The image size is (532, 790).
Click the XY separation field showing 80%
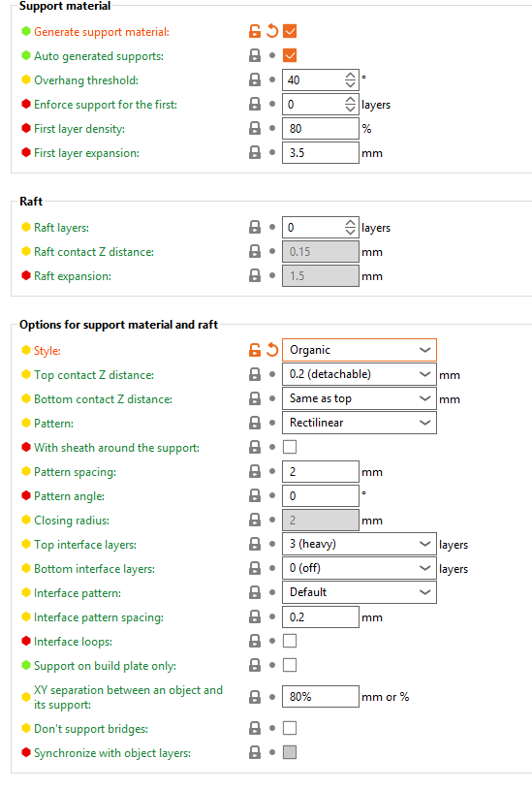(321, 697)
